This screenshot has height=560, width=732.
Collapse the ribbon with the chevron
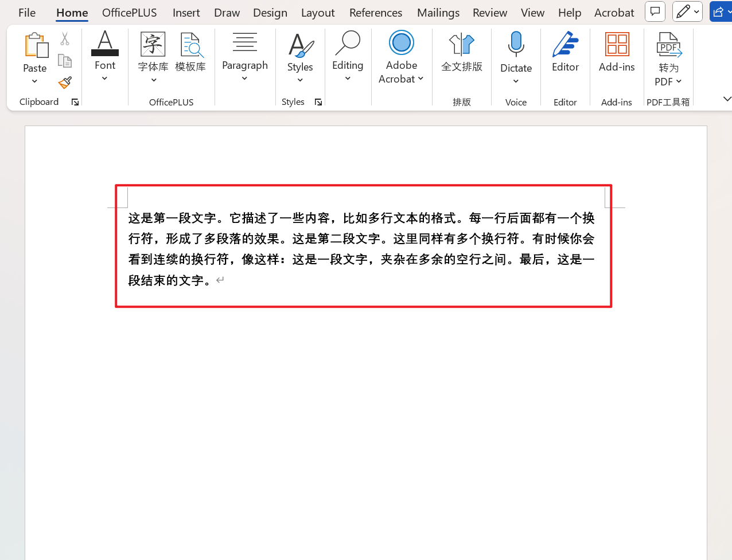click(x=727, y=99)
